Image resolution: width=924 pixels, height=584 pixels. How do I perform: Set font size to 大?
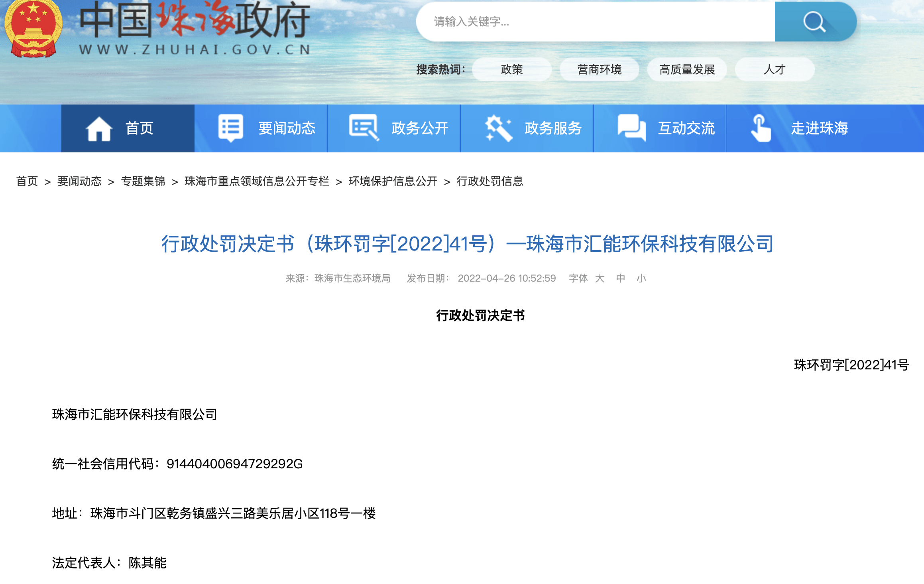pyautogui.click(x=600, y=278)
